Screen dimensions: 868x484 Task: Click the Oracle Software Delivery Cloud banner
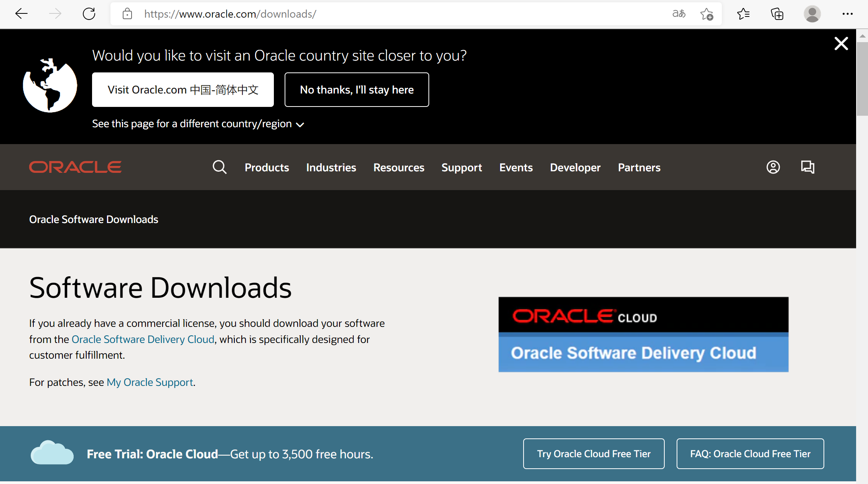643,334
